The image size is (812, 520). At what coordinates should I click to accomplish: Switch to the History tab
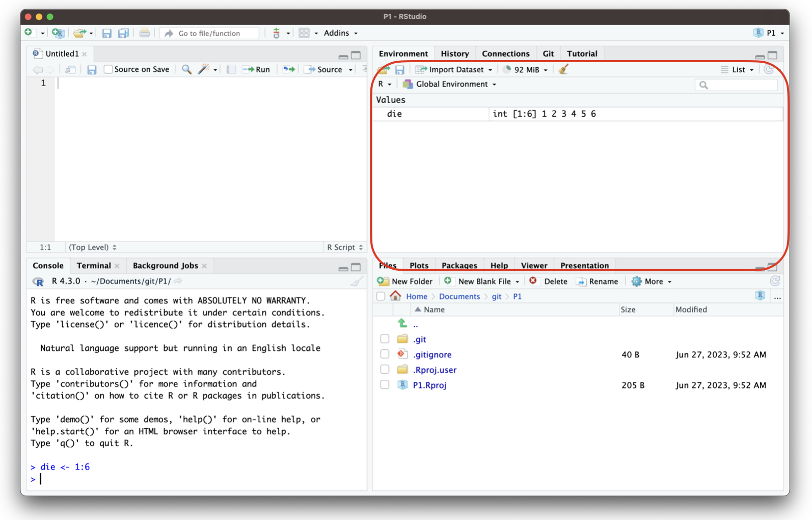[x=454, y=54]
